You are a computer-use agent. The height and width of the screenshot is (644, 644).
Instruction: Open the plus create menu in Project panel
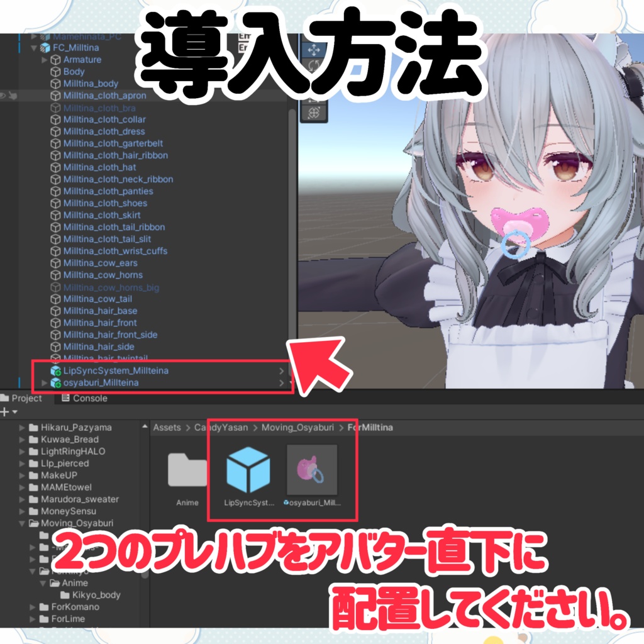tap(5, 412)
